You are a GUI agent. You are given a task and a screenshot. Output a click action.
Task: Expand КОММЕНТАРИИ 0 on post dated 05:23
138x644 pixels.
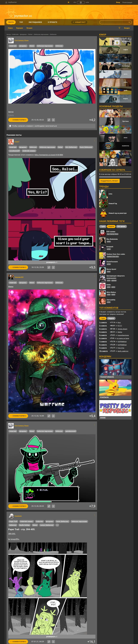click(18, 506)
